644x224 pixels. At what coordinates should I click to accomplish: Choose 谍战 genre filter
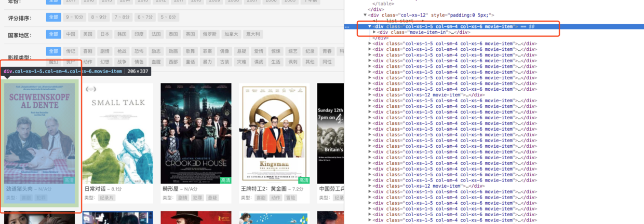259,62
